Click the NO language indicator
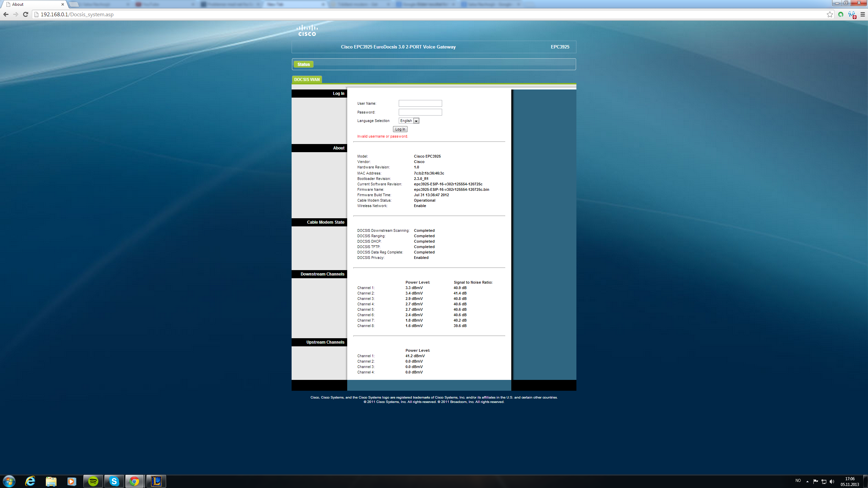Viewport: 868px width, 488px height. pyautogui.click(x=798, y=481)
